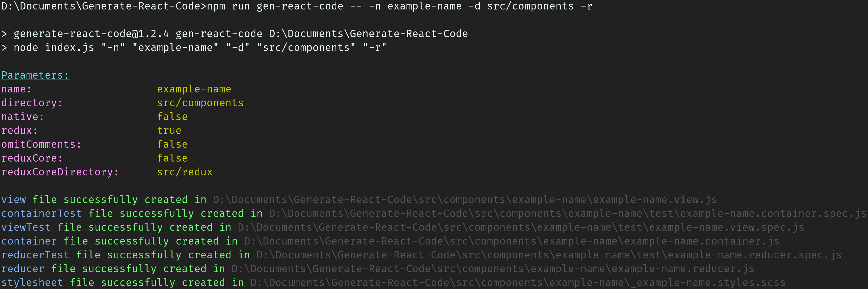The width and height of the screenshot is (868, 289).
Task: Click the example-name.view.js file path
Action: 465,200
